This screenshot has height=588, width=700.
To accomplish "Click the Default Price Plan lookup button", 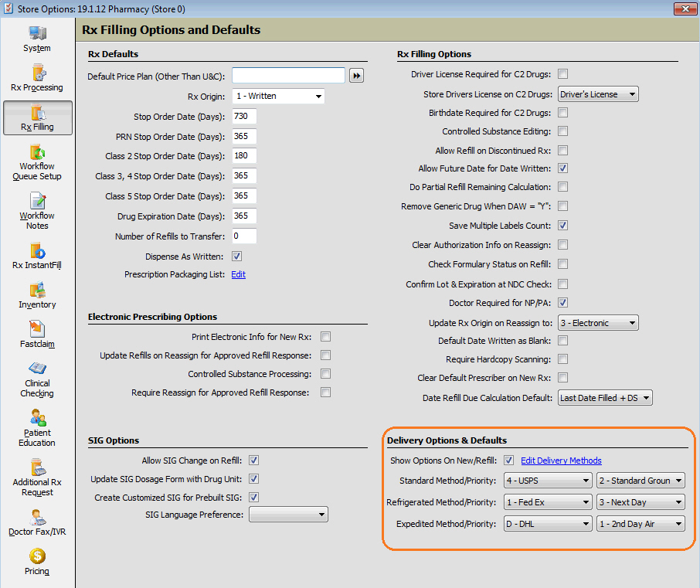I will pos(356,76).
